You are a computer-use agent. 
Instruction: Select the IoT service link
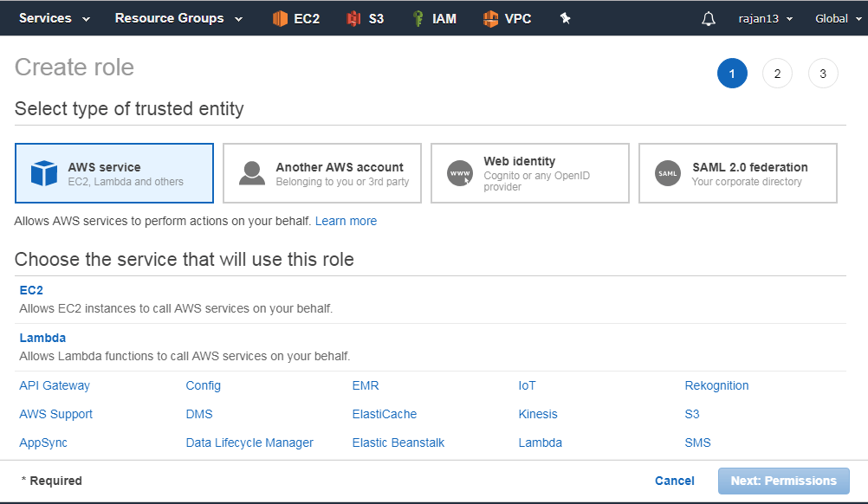(x=527, y=385)
